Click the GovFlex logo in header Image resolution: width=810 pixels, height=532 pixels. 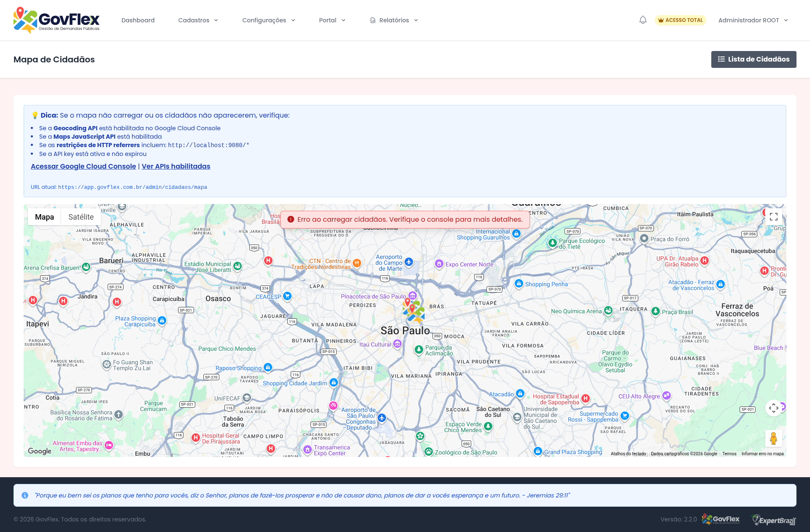57,20
